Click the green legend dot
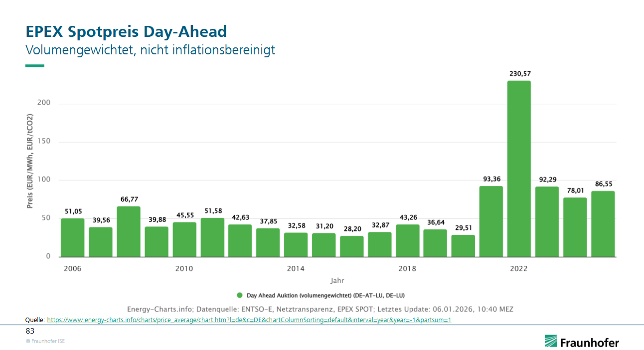The height and width of the screenshot is (350, 644). (x=240, y=295)
